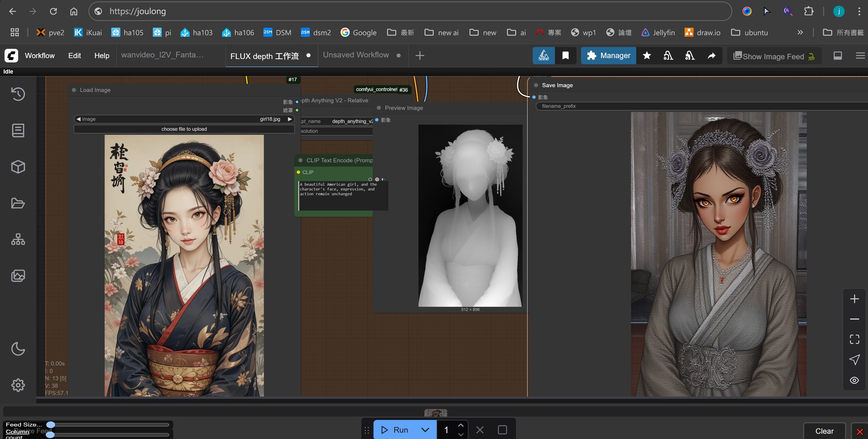Click the bookmark icon in top toolbar
Viewport: 868px width, 439px height.
(x=565, y=56)
